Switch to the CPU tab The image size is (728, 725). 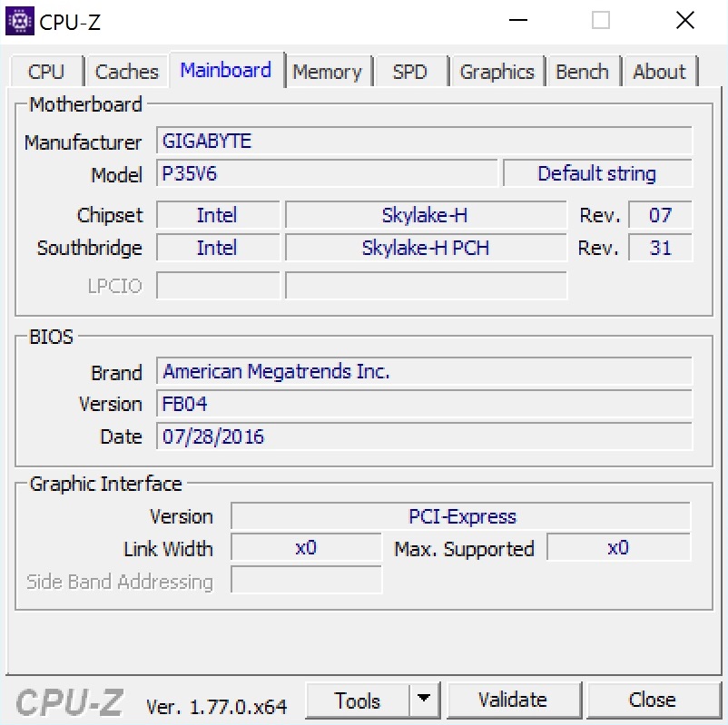(46, 72)
